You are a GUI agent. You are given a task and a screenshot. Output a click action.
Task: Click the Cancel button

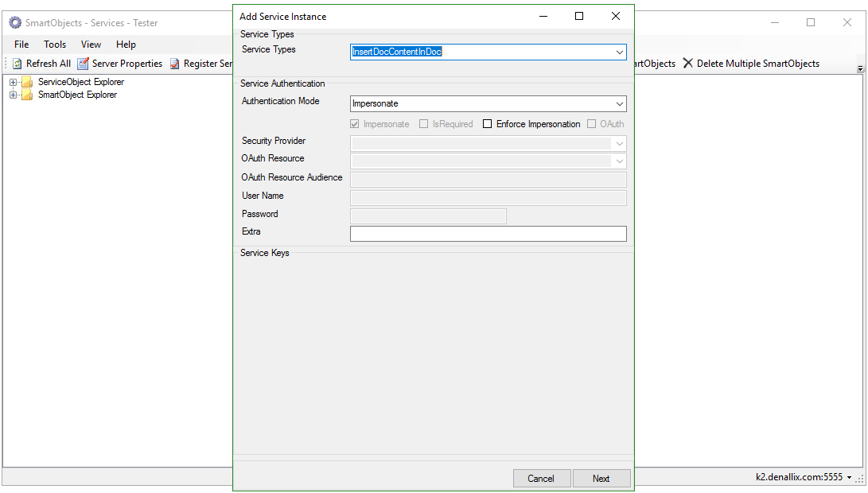click(540, 478)
